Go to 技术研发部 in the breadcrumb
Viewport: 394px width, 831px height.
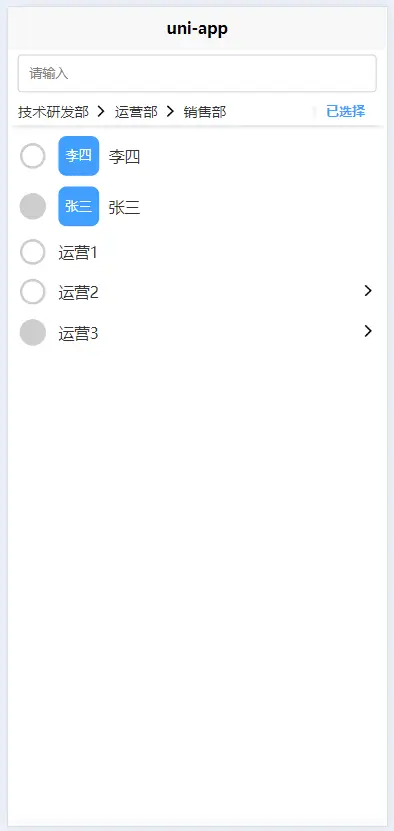click(54, 112)
